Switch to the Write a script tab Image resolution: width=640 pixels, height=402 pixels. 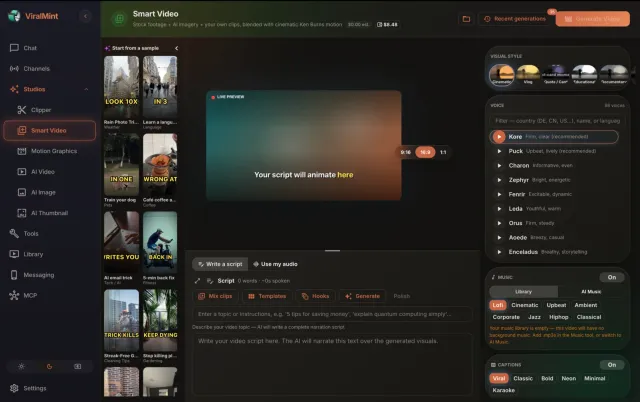(x=220, y=264)
